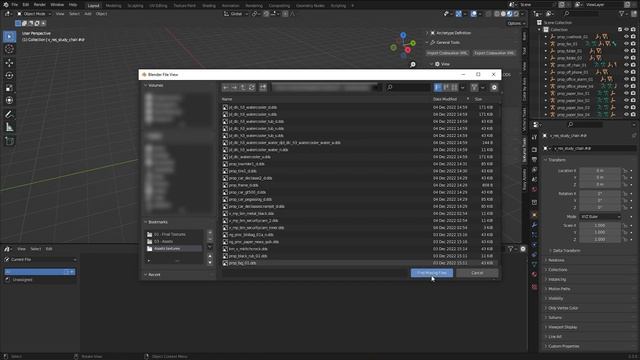This screenshot has width=640, height=360.
Task: Open rotation Mode XYZ Euler dropdown
Action: click(600, 217)
